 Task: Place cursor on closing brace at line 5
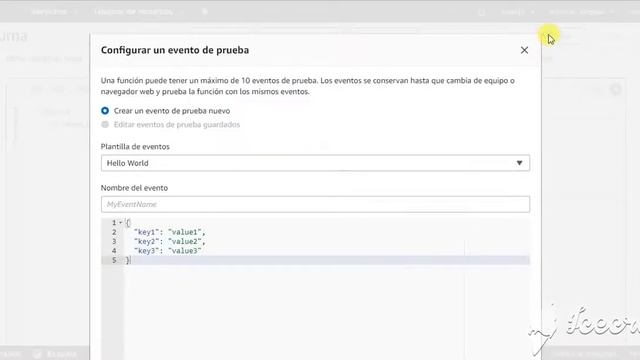[x=128, y=260]
